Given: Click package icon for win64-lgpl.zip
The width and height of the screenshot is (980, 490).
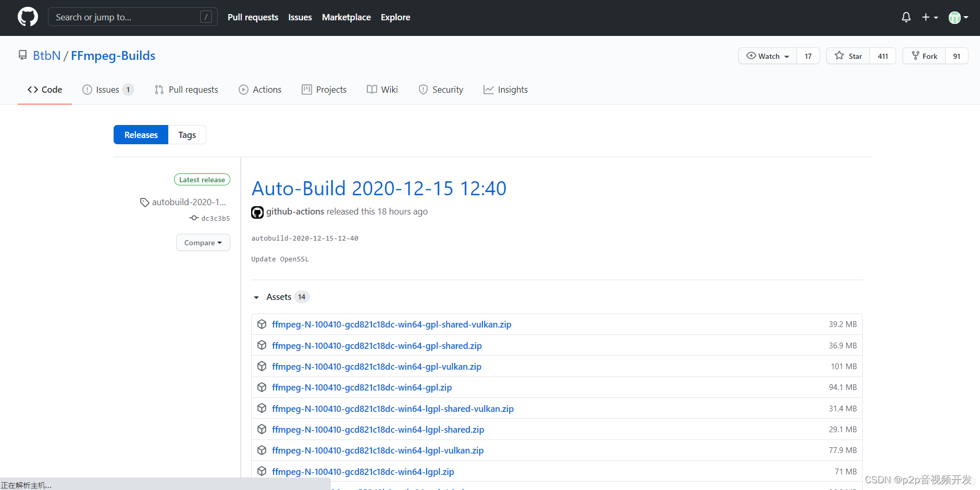Looking at the screenshot, I should click(262, 471).
